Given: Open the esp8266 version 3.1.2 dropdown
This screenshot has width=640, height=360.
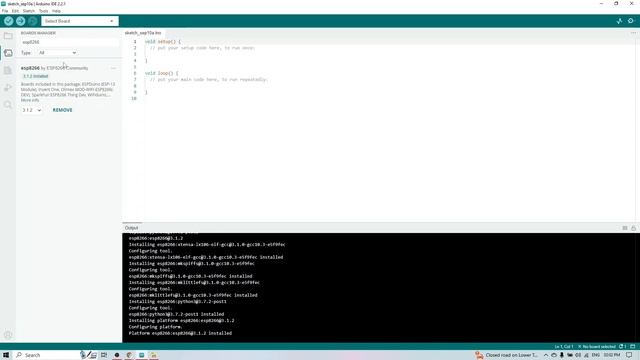Looking at the screenshot, I should pos(31,110).
